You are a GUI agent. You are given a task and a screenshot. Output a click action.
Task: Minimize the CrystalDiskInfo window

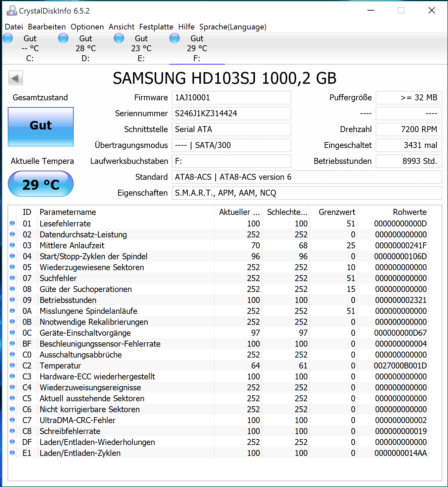pyautogui.click(x=371, y=11)
